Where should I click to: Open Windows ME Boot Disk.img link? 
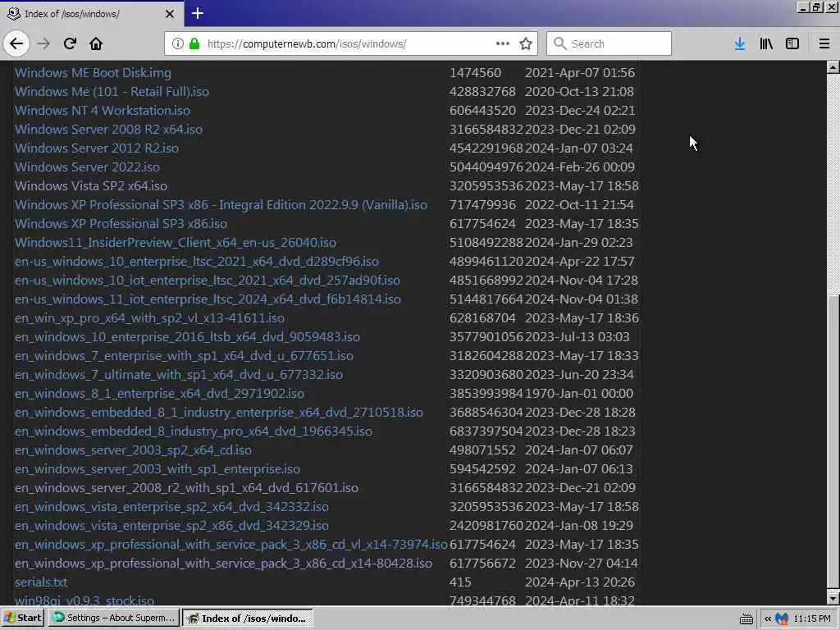(x=93, y=73)
